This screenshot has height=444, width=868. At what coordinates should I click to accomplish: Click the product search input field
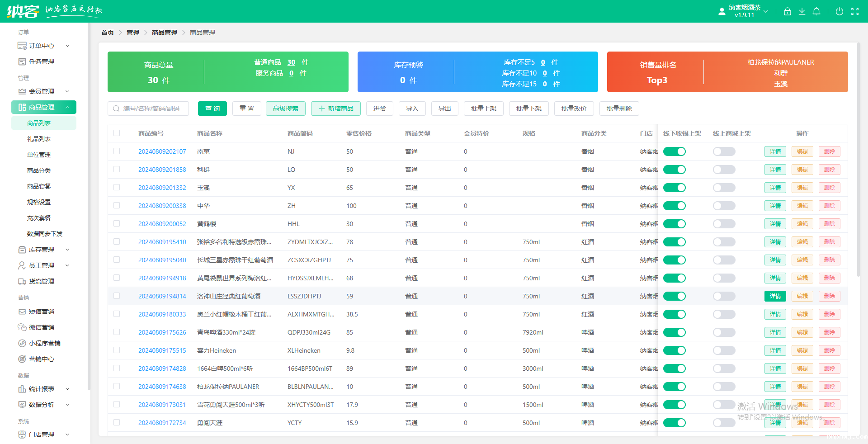click(148, 109)
